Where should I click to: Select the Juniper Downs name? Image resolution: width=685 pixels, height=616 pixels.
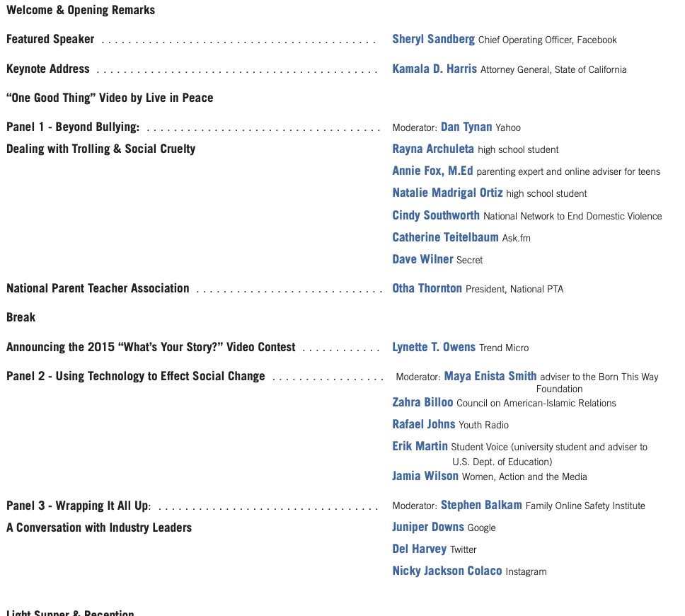coord(428,527)
